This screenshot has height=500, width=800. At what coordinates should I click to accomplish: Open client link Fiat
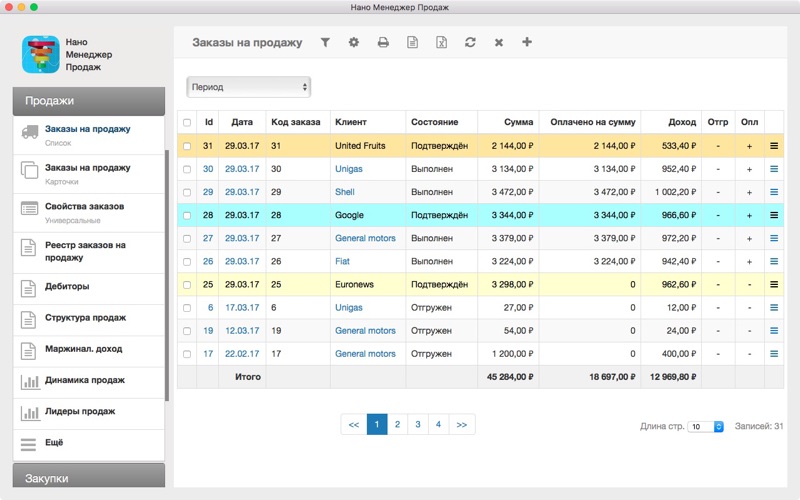click(x=342, y=261)
